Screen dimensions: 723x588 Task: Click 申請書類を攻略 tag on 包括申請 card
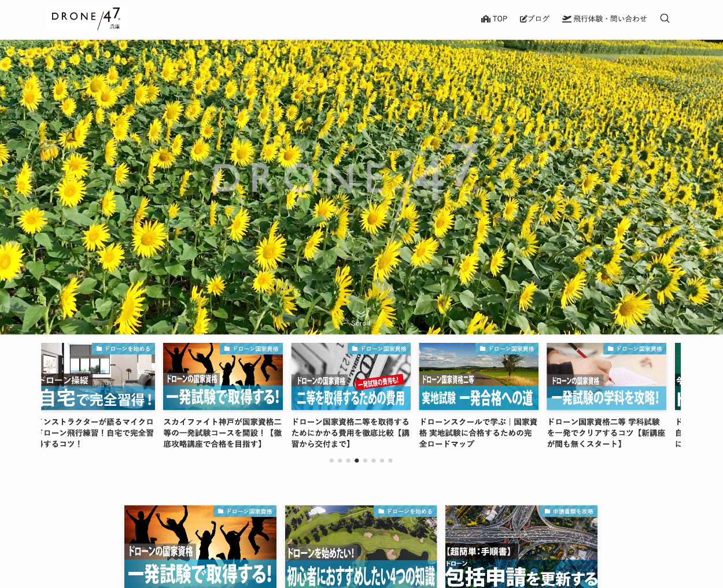[569, 511]
